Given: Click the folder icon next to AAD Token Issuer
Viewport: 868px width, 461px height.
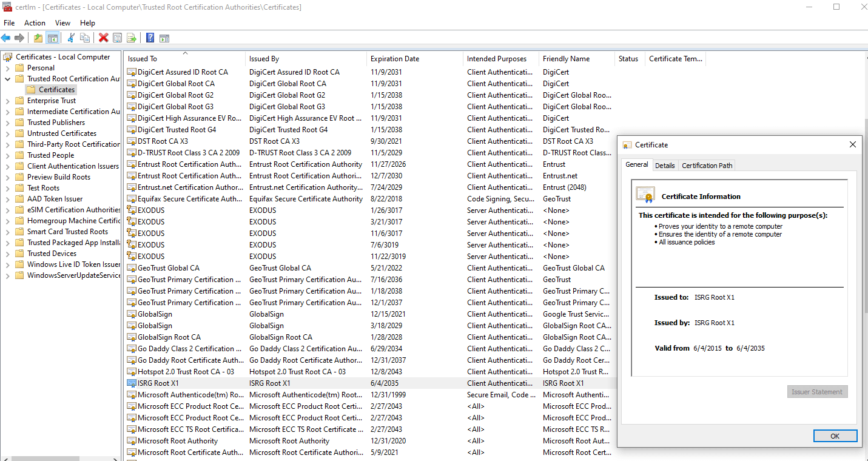Looking at the screenshot, I should (x=19, y=199).
